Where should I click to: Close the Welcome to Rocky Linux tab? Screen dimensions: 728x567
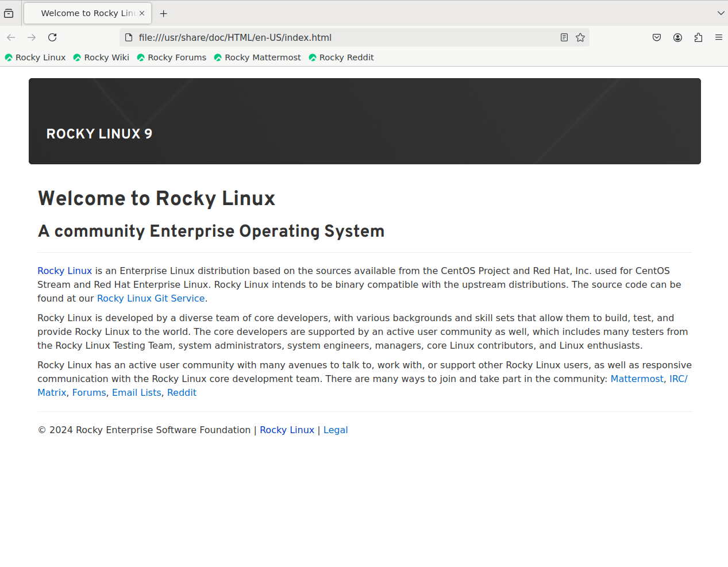142,13
